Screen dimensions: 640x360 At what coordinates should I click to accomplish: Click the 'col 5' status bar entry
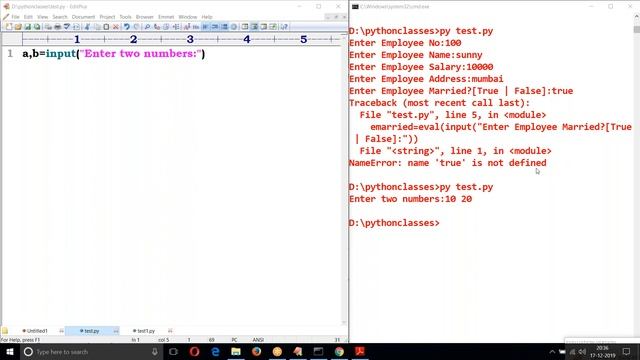pyautogui.click(x=164, y=340)
